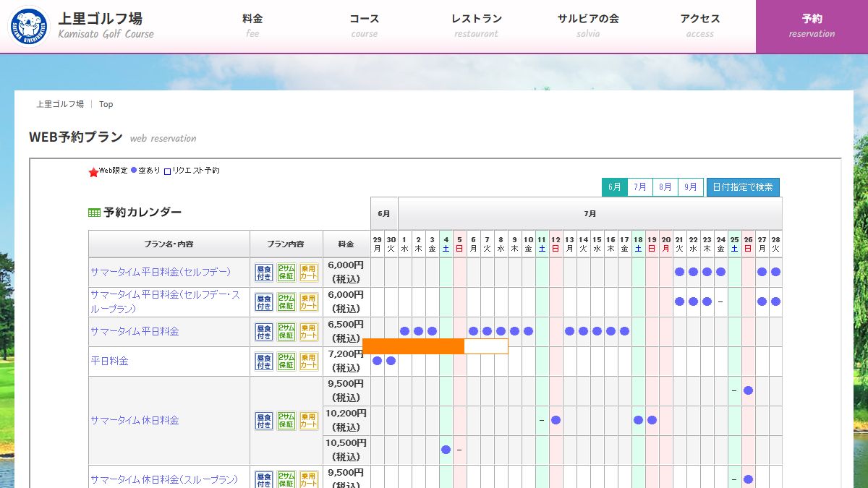Screen dimensions: 868x488
Task: Click the 7月 month header in calendar
Action: pos(590,214)
